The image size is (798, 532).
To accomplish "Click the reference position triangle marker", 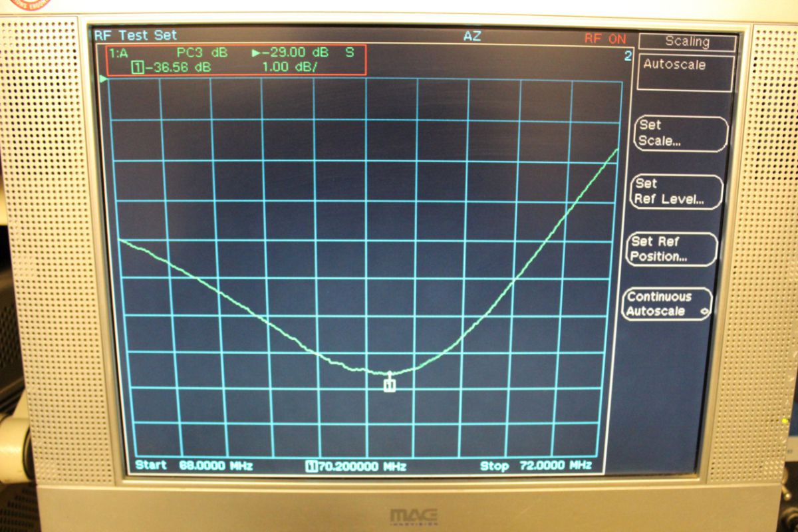I will pos(103,79).
